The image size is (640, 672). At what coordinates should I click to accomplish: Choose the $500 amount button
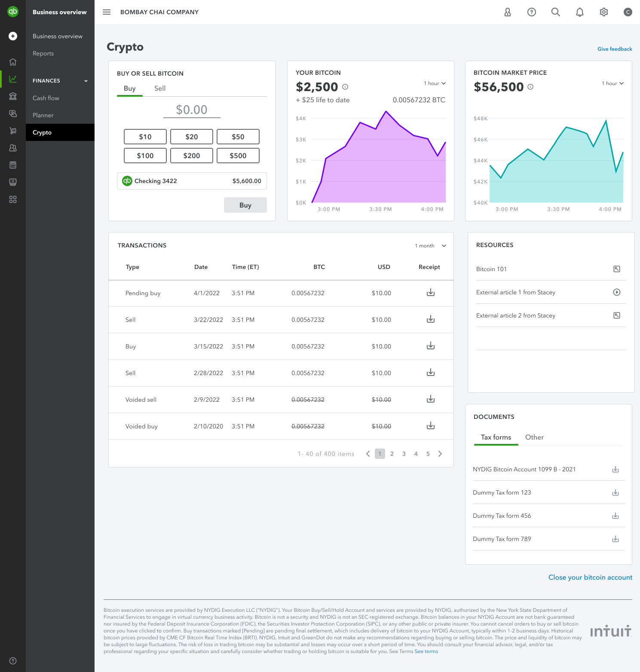pyautogui.click(x=238, y=156)
